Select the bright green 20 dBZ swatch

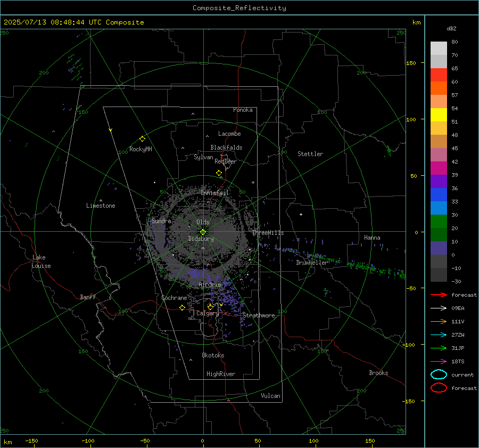click(439, 222)
